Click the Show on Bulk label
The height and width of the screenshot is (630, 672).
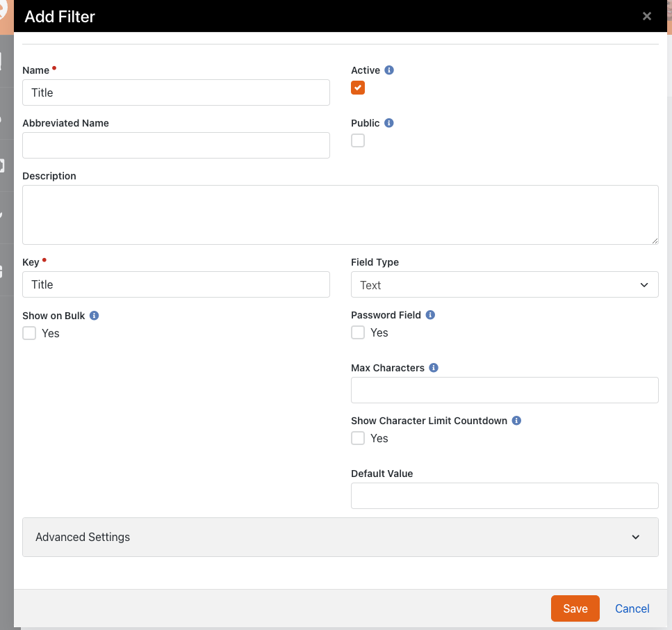54,316
